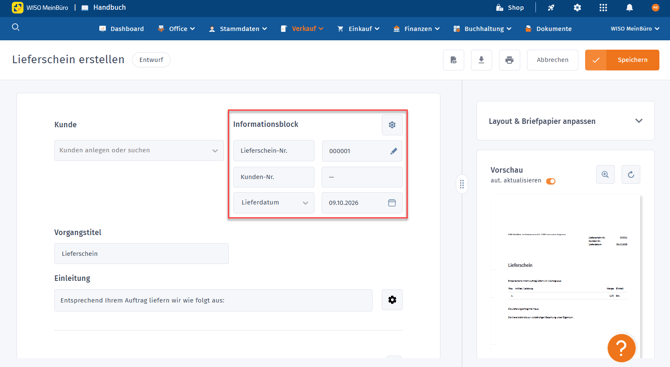Screen dimensions: 670x367
Task: Toggle aut. aktualisieren switch
Action: [551, 181]
